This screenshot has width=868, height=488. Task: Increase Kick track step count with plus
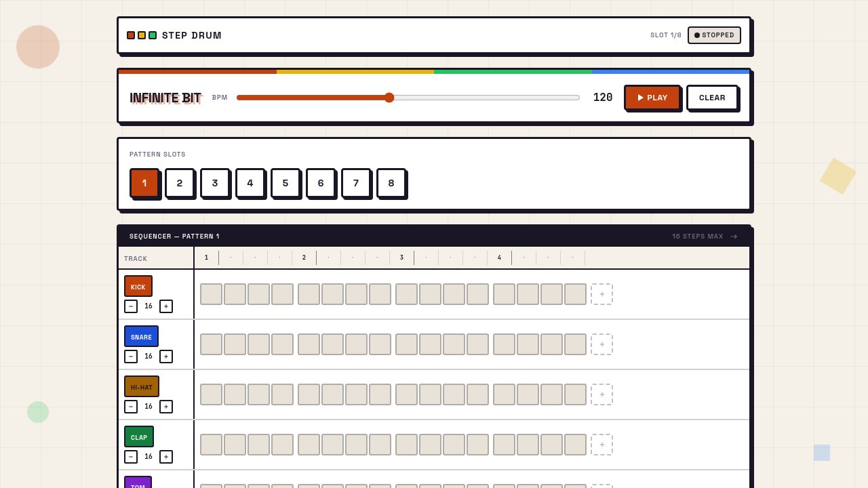pyautogui.click(x=166, y=306)
